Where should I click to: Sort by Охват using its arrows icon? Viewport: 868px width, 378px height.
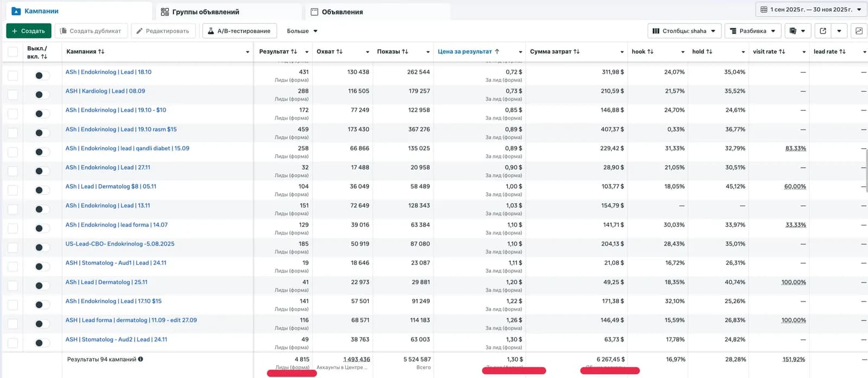click(x=340, y=52)
